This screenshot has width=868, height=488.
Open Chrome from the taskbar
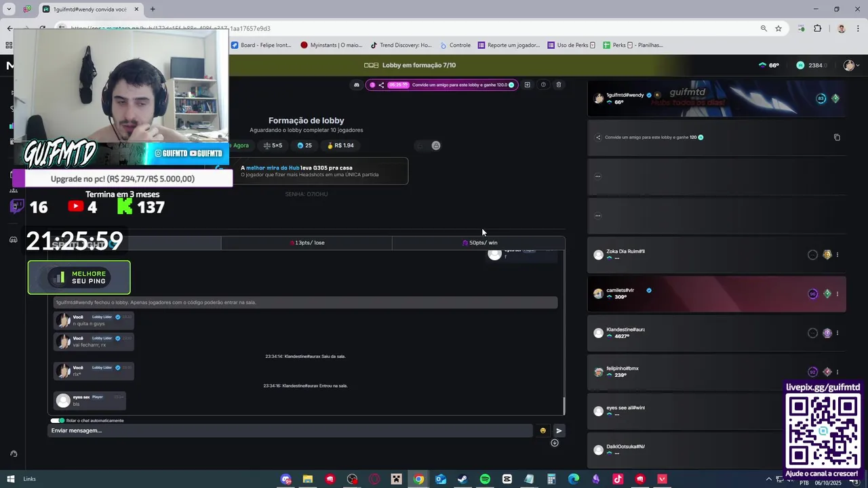[418, 479]
